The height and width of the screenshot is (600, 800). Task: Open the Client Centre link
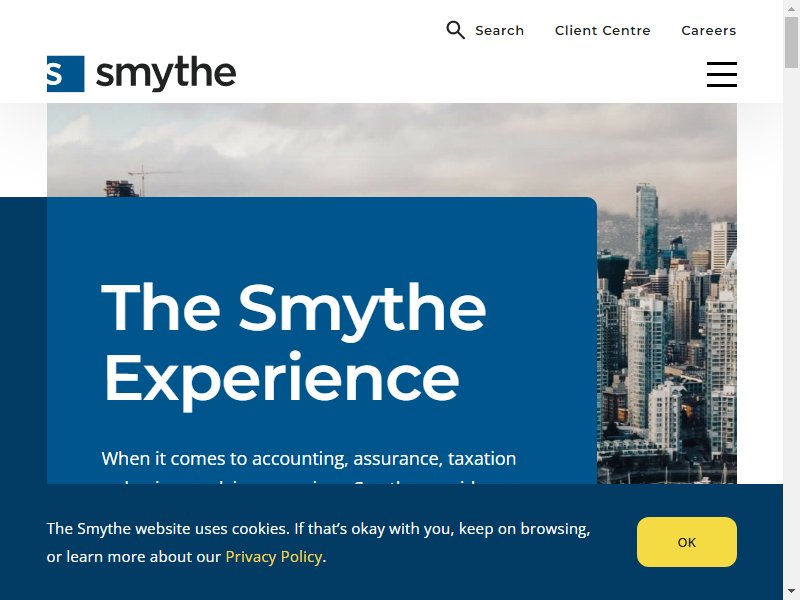click(x=603, y=31)
